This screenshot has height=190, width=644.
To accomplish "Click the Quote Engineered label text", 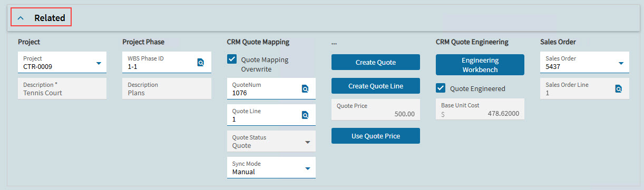I will (x=477, y=88).
